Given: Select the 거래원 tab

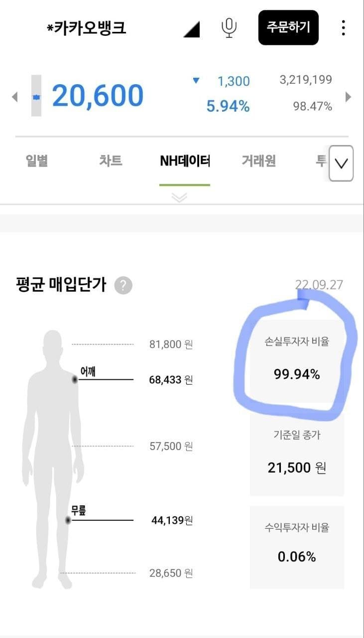Looking at the screenshot, I should pyautogui.click(x=258, y=161).
